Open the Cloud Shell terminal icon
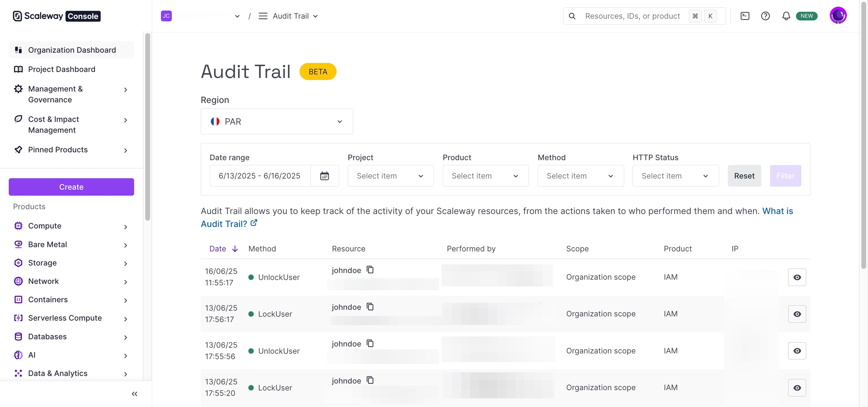This screenshot has width=868, height=407. click(745, 16)
